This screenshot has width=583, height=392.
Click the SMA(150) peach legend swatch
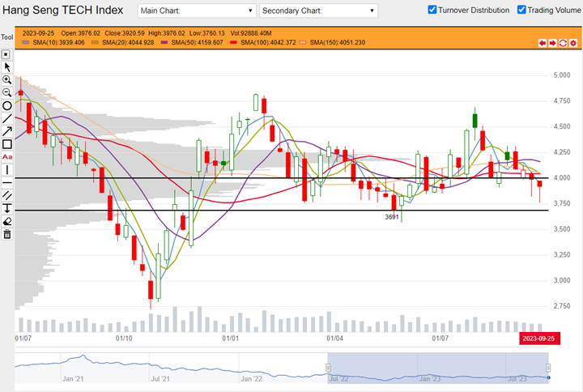pos(303,42)
